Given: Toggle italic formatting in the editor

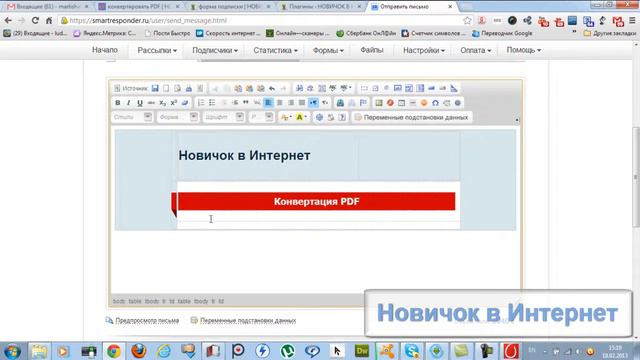Looking at the screenshot, I should tap(129, 103).
